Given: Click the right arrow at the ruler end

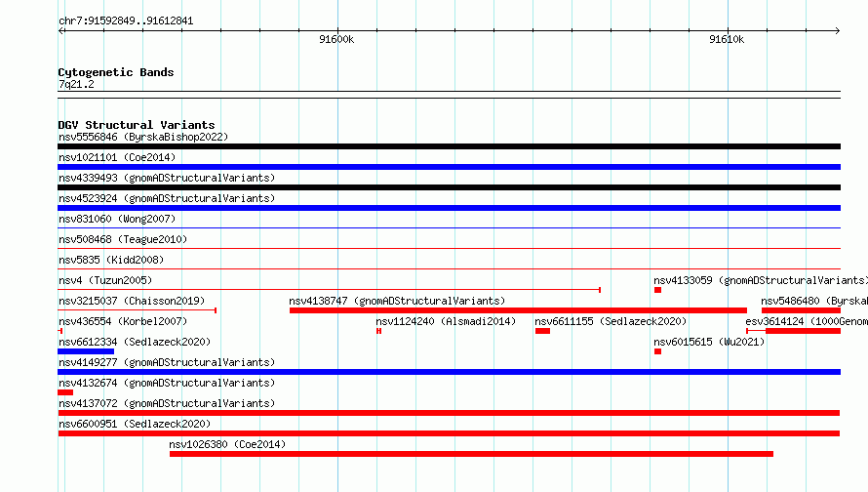Looking at the screenshot, I should click(x=837, y=30).
